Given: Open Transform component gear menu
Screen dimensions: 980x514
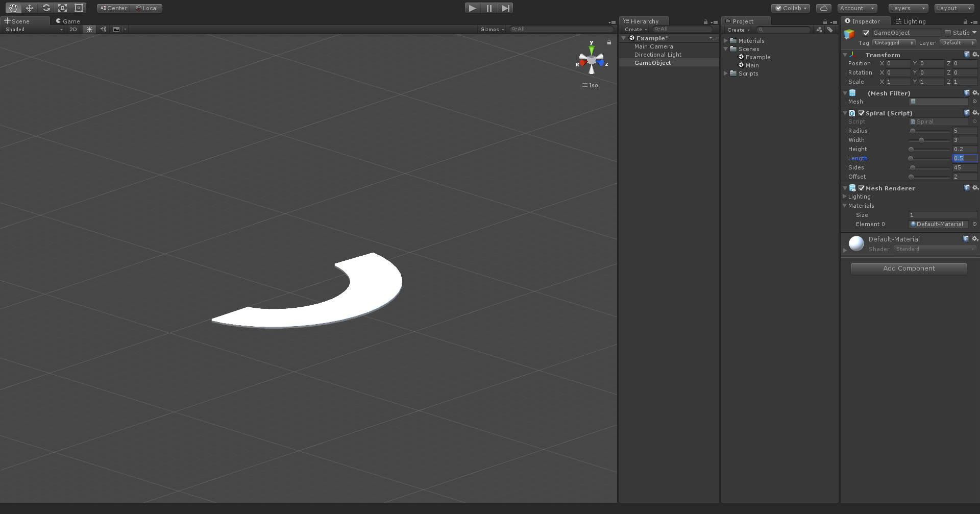Looking at the screenshot, I should point(975,55).
